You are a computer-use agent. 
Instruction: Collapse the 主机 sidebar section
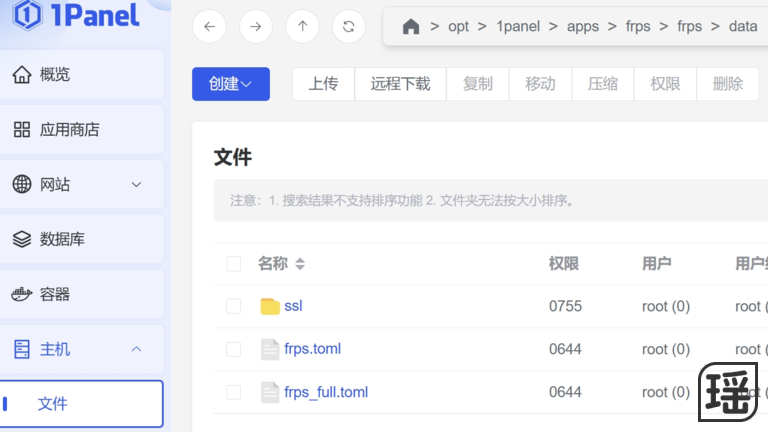coord(136,349)
